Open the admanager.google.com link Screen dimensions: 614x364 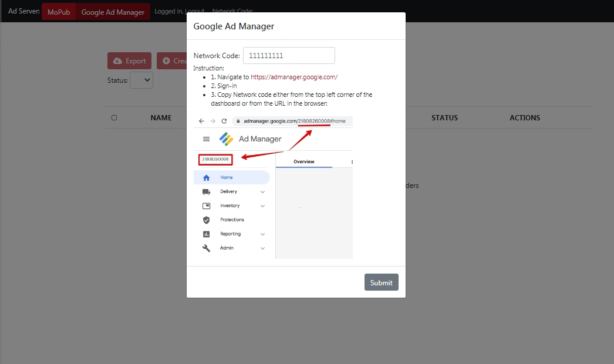click(293, 77)
